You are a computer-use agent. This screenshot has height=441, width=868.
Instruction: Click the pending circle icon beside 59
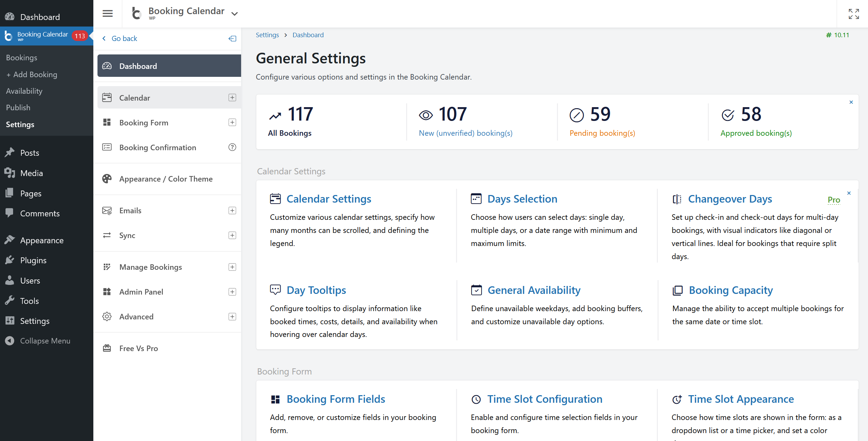click(x=577, y=115)
